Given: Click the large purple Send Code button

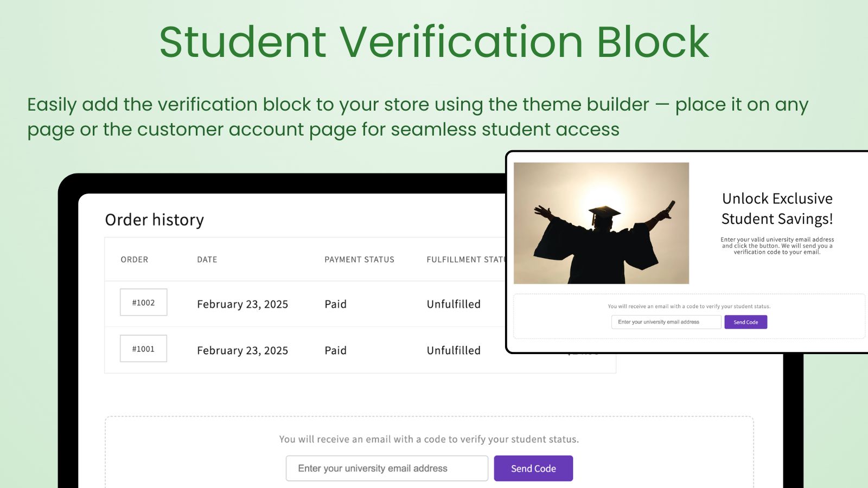Looking at the screenshot, I should [x=533, y=468].
